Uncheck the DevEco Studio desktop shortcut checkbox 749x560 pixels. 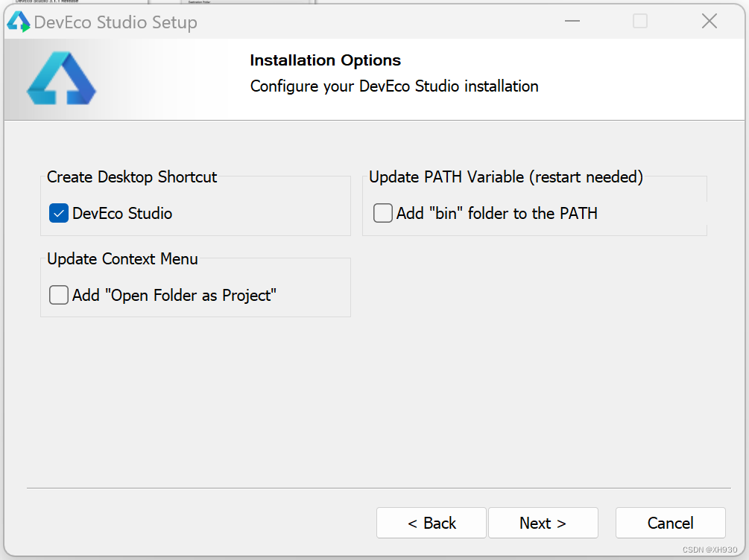click(x=59, y=214)
